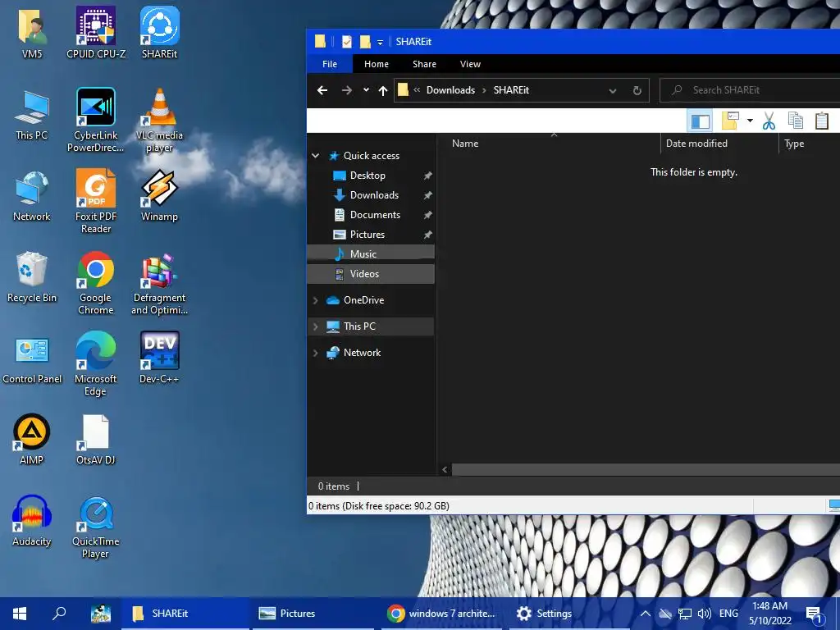The image size is (840, 630).
Task: Select Music in the navigation pane
Action: tap(370, 254)
